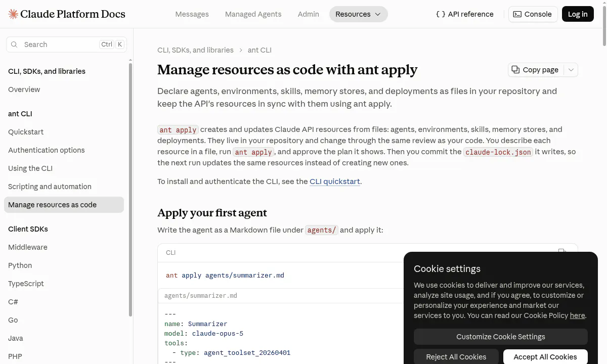The image size is (607, 364).
Task: Click the agents/ inline code text
Action: pyautogui.click(x=322, y=230)
